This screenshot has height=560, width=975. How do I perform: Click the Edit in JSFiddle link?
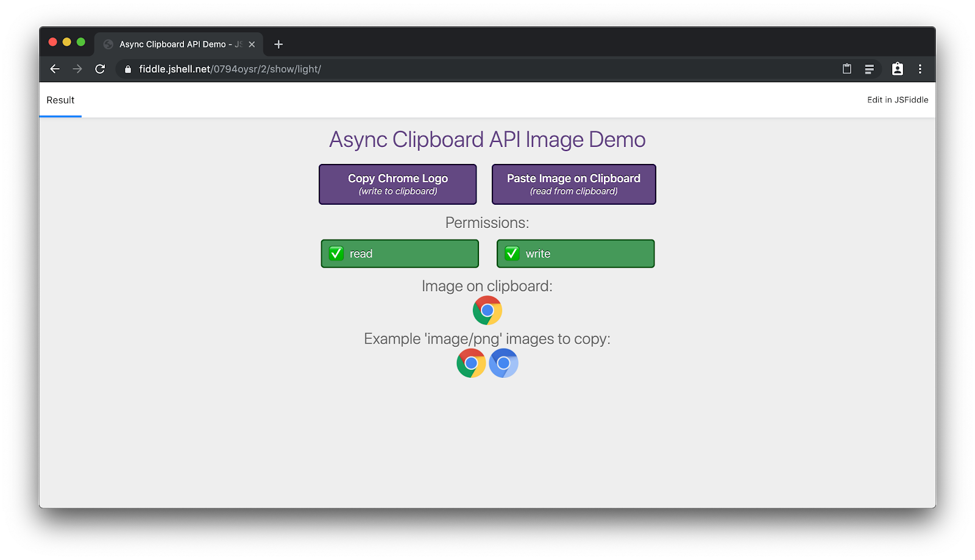tap(898, 100)
